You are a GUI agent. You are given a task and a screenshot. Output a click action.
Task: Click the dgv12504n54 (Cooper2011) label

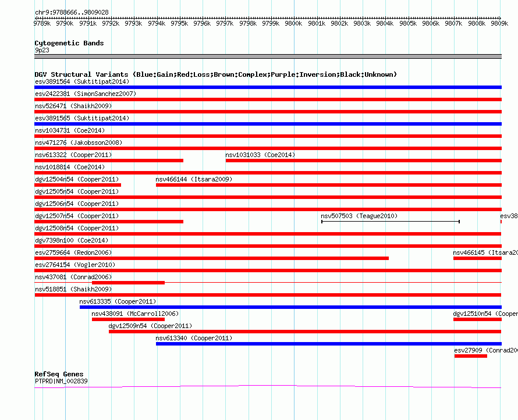tap(77, 179)
